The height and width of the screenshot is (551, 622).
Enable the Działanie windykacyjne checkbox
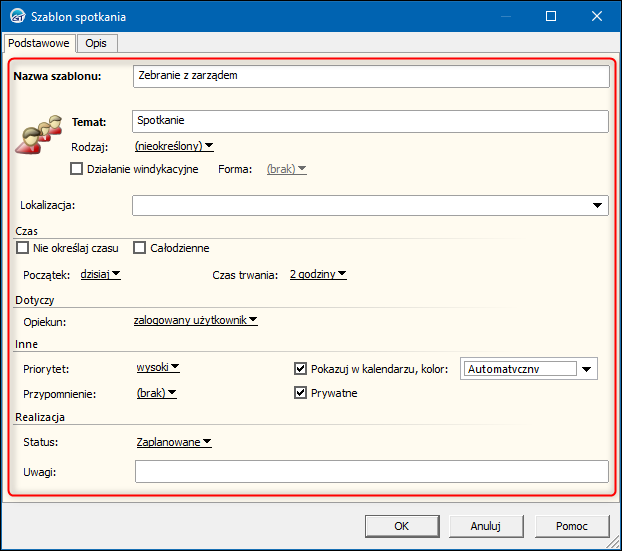click(76, 169)
